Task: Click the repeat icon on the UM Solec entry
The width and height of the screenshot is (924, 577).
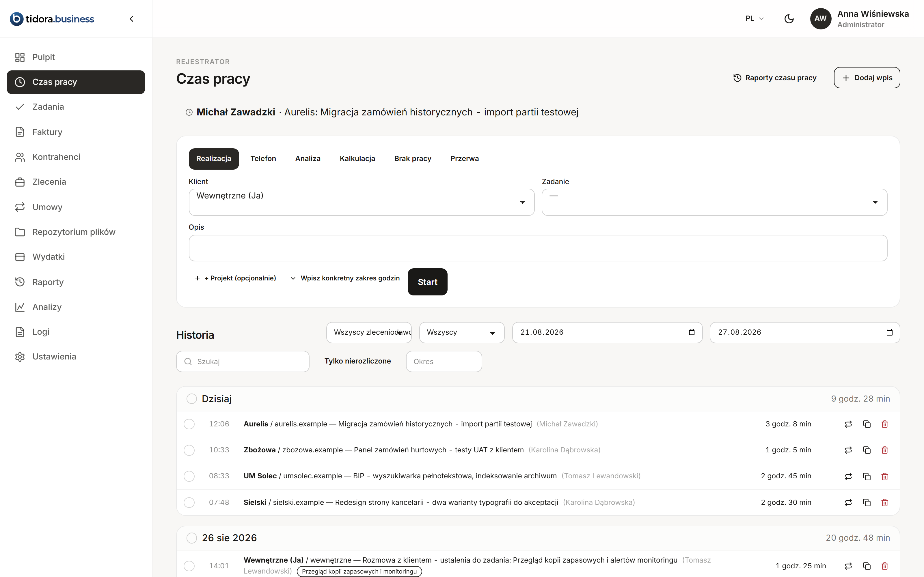Action: click(x=848, y=476)
